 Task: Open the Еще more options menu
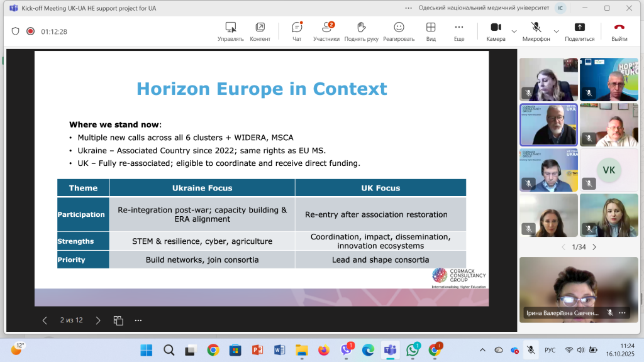coord(459,31)
